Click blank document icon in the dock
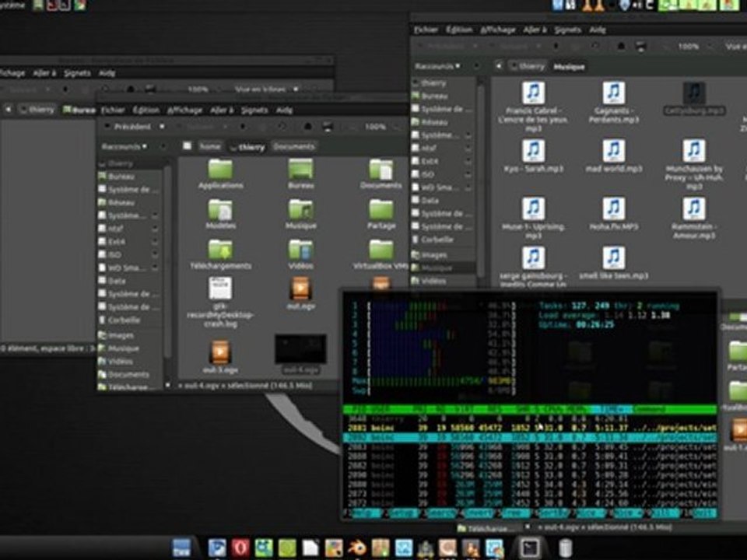The image size is (747, 560). (310, 548)
